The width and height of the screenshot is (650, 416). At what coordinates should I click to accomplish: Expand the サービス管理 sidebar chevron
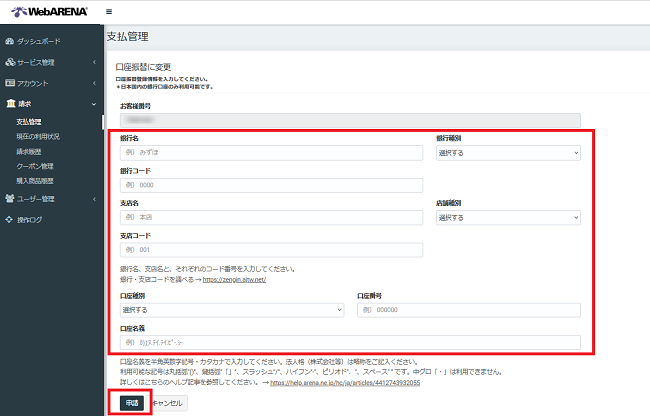94,62
